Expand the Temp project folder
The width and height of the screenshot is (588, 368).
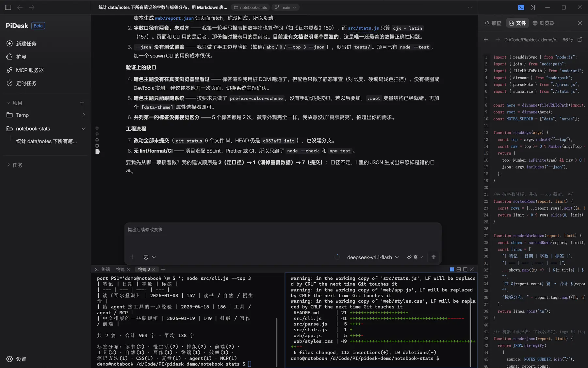[x=84, y=115]
